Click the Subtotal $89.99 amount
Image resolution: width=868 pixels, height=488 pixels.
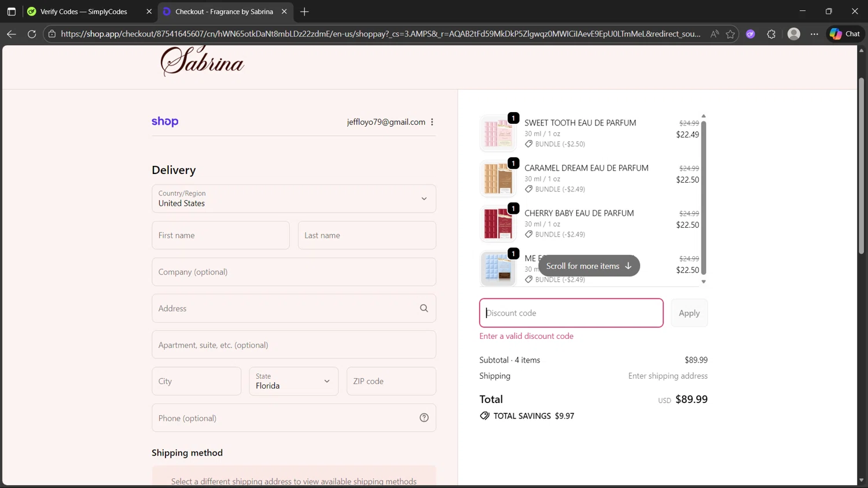tap(696, 360)
